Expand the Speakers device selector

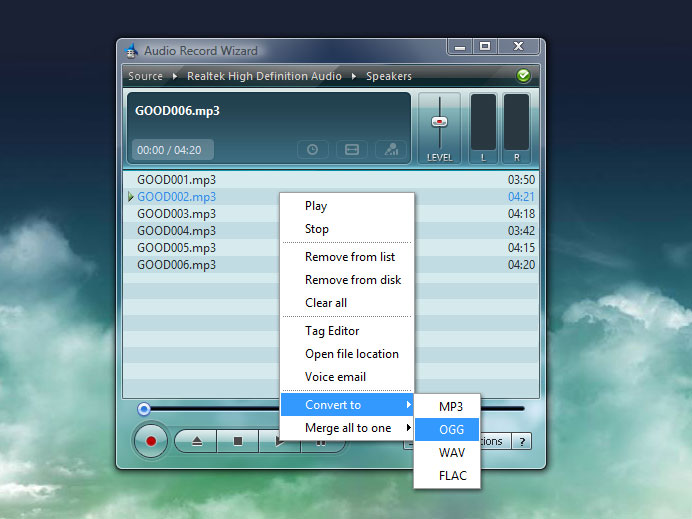(388, 76)
